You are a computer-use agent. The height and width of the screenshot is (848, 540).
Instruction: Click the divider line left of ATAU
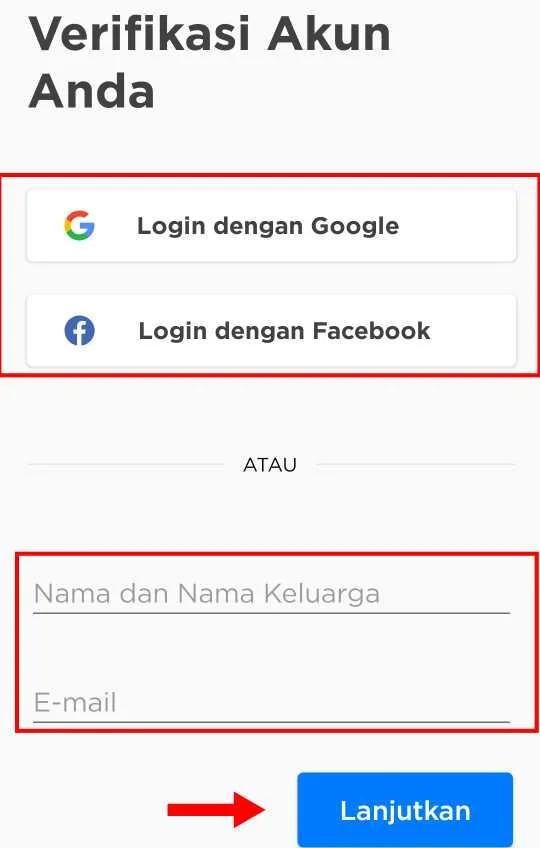click(126, 464)
